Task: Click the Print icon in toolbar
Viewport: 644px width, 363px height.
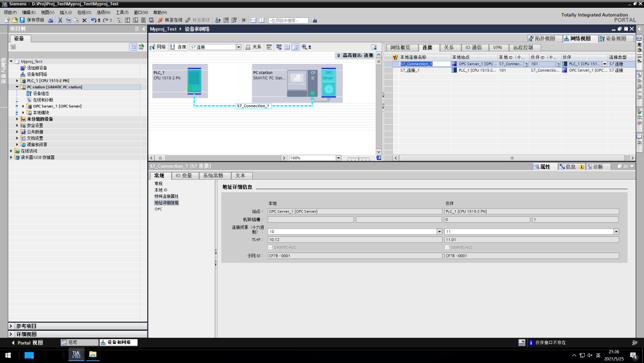Action: click(51, 20)
